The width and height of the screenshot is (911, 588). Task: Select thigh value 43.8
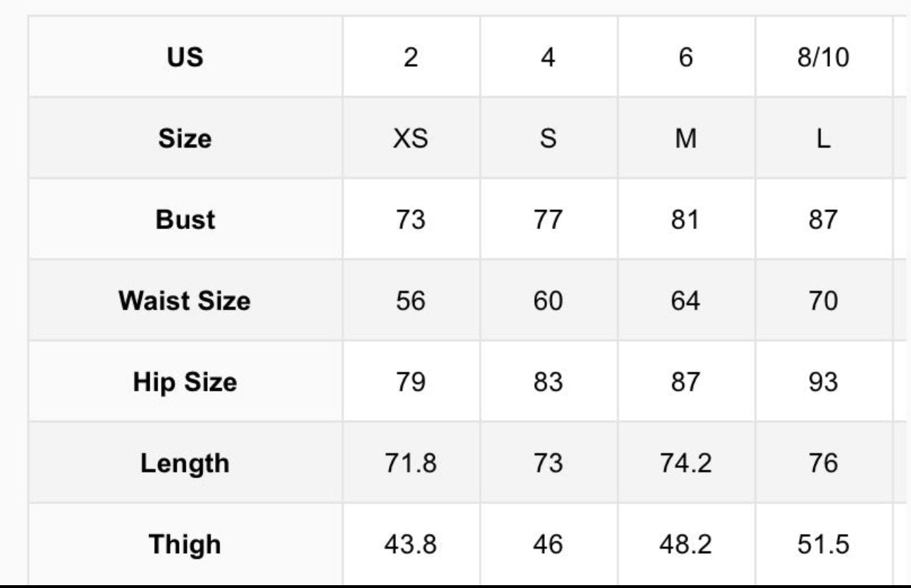tap(411, 545)
